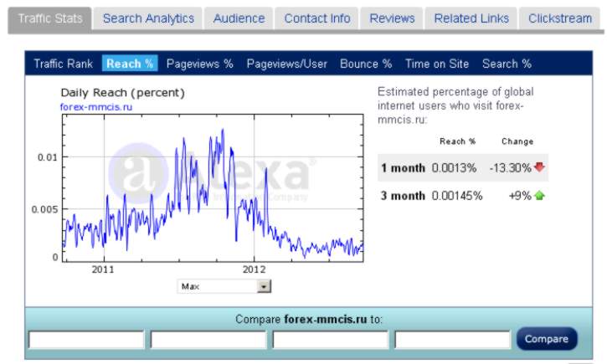Open the Max time range dropdown
The height and width of the screenshot is (364, 607).
[x=224, y=287]
